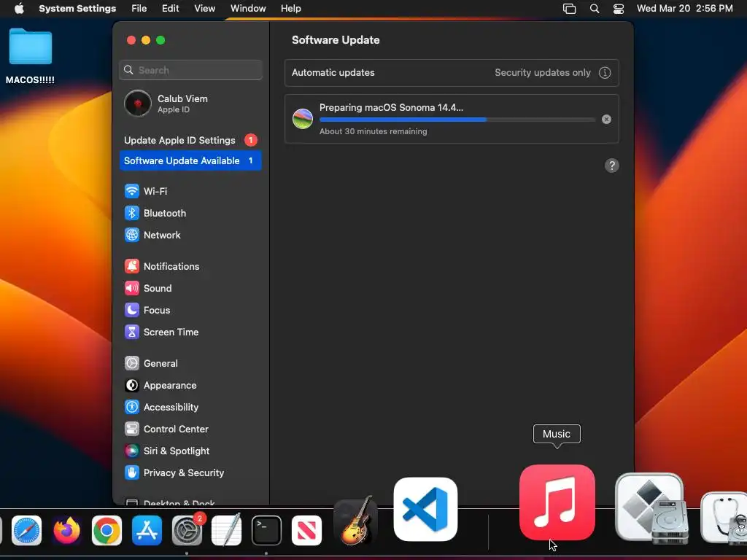
Task: Open App Store from the Dock
Action: coord(147,531)
